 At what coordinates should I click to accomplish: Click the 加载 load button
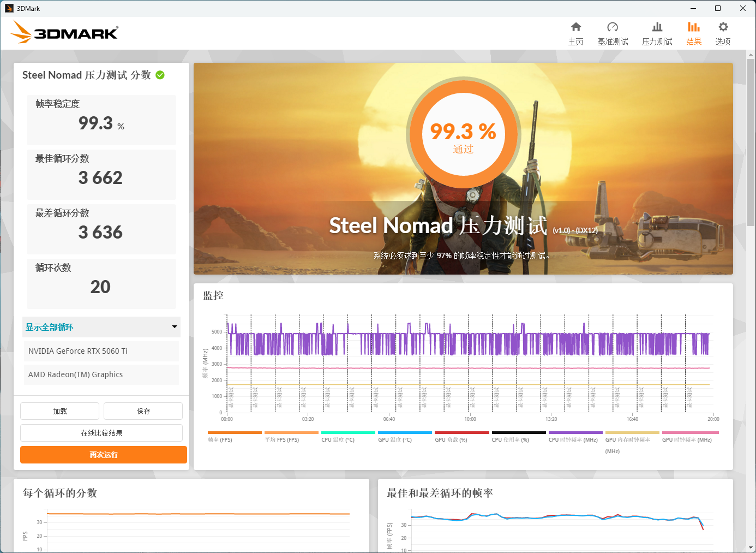(x=60, y=411)
